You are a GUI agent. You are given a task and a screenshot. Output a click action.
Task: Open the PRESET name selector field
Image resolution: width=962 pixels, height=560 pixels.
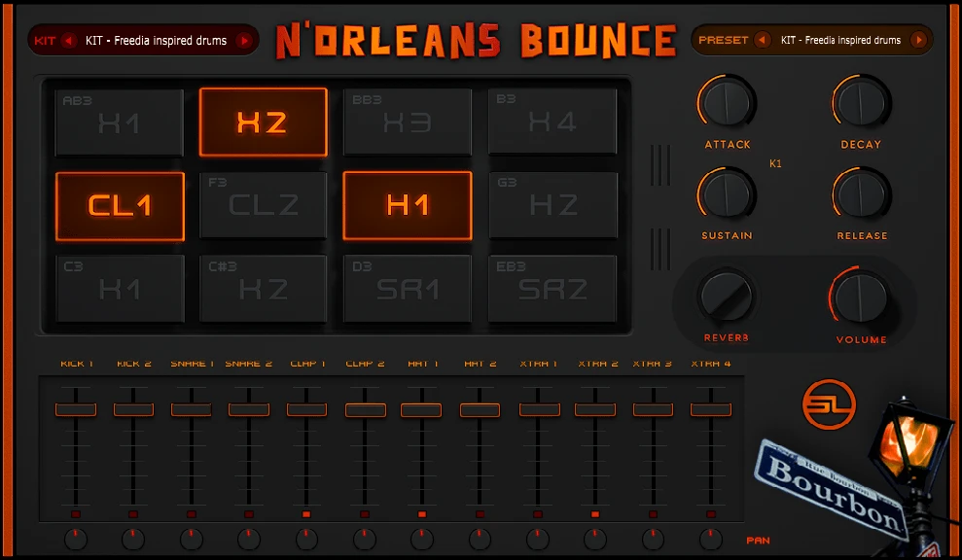(x=840, y=40)
